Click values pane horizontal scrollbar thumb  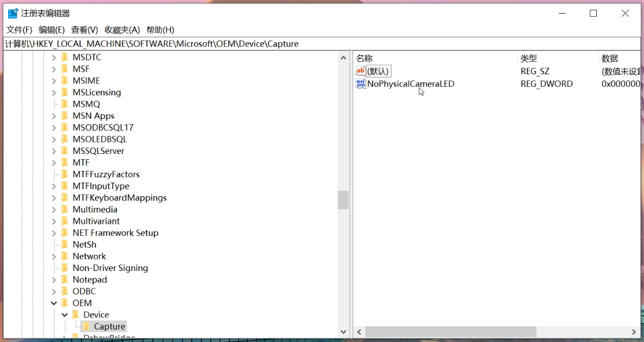[x=450, y=331]
